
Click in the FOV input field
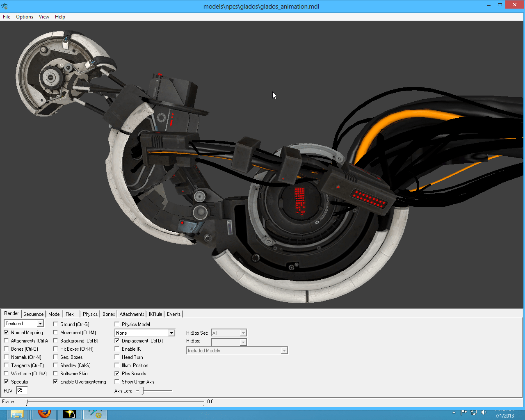tap(22, 390)
